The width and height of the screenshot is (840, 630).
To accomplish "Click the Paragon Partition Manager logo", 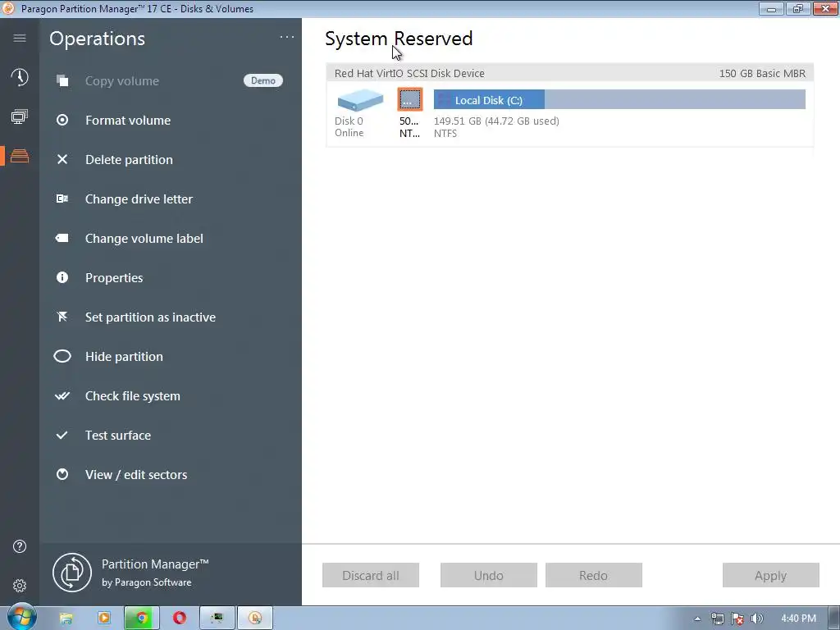I will (72, 573).
